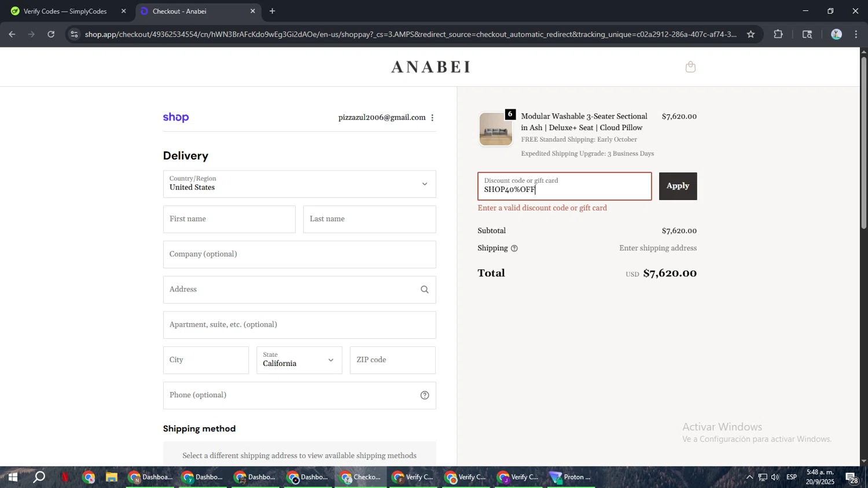Click the Company (optional) field
Screen dimensions: 868x488
[x=299, y=254]
